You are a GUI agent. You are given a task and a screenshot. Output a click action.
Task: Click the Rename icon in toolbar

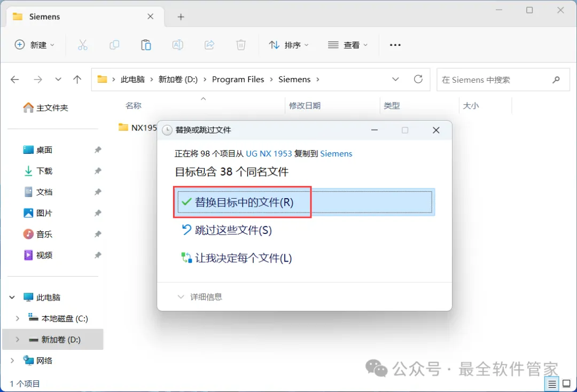[178, 45]
